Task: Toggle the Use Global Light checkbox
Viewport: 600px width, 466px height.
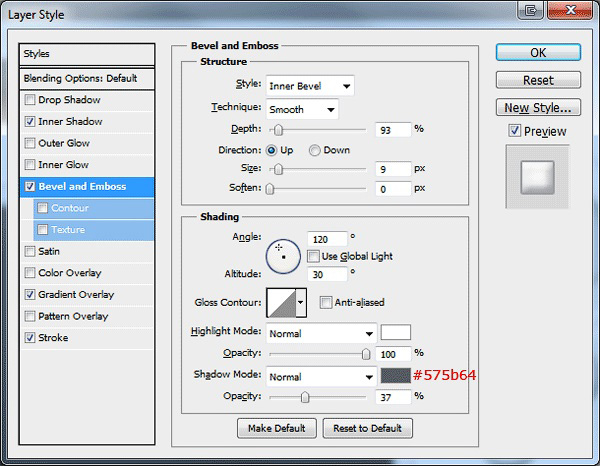Action: point(313,256)
